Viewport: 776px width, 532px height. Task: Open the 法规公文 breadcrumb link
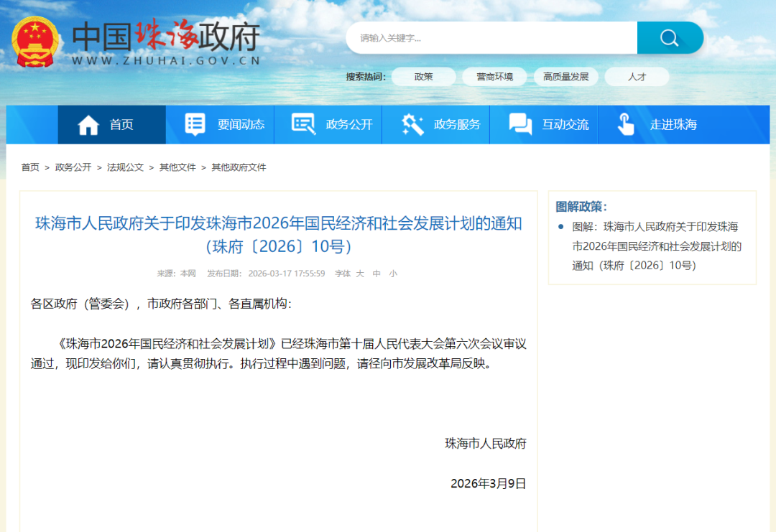pyautogui.click(x=124, y=167)
